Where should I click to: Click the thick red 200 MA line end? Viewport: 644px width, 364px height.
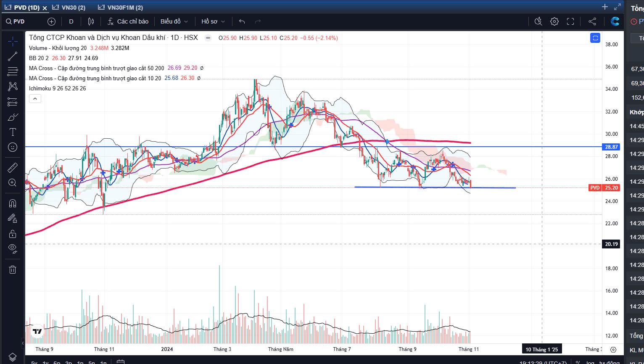tap(470, 143)
